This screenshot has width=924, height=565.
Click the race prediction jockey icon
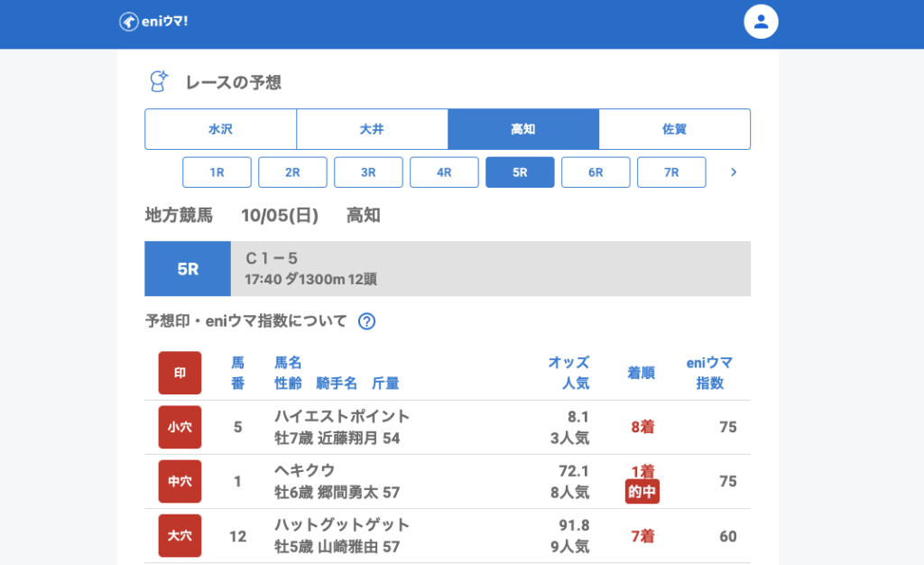(x=159, y=82)
